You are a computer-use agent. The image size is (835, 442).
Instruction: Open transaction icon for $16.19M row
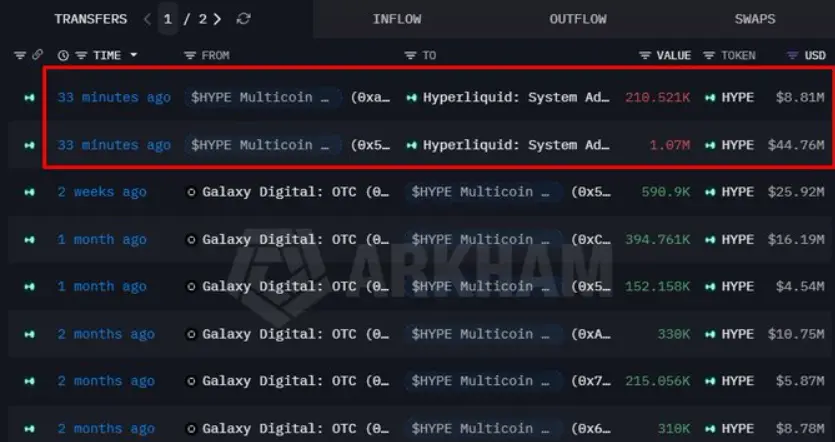click(29, 240)
